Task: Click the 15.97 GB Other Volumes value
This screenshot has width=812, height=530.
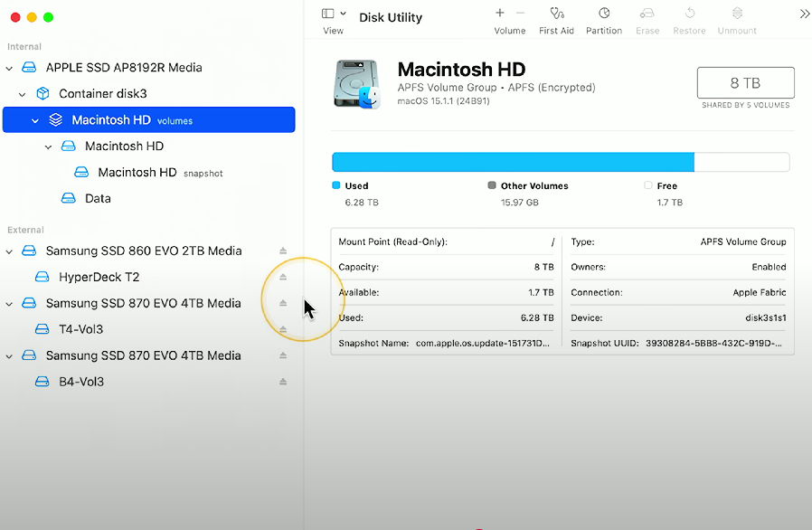Action: (519, 202)
